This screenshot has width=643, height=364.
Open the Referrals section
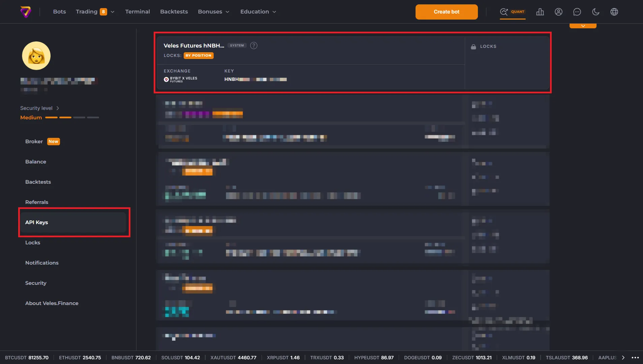37,202
